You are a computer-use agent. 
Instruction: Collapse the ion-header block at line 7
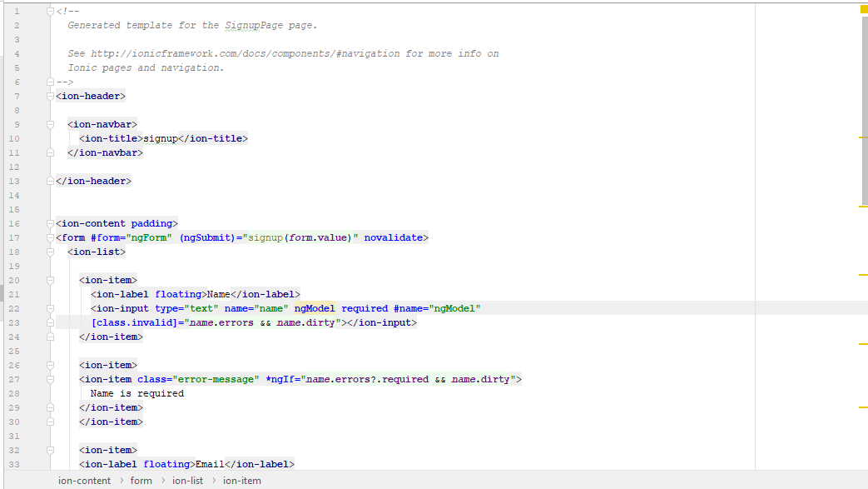pyautogui.click(x=49, y=96)
